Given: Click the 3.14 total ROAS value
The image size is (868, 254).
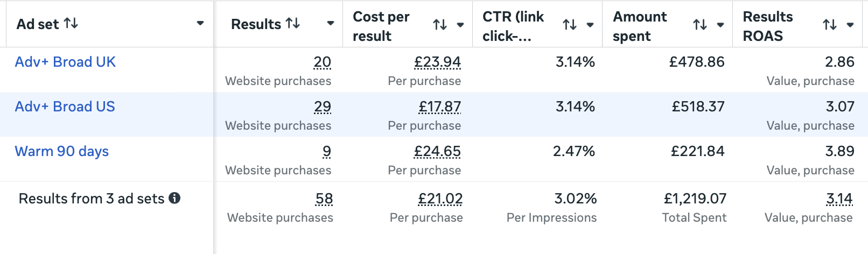Looking at the screenshot, I should click(839, 199).
